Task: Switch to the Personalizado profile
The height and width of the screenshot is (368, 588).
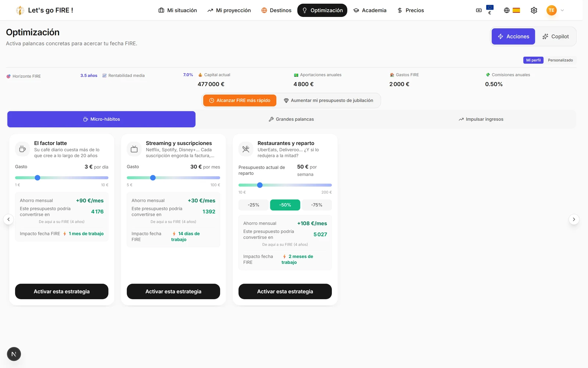Action: [x=560, y=60]
